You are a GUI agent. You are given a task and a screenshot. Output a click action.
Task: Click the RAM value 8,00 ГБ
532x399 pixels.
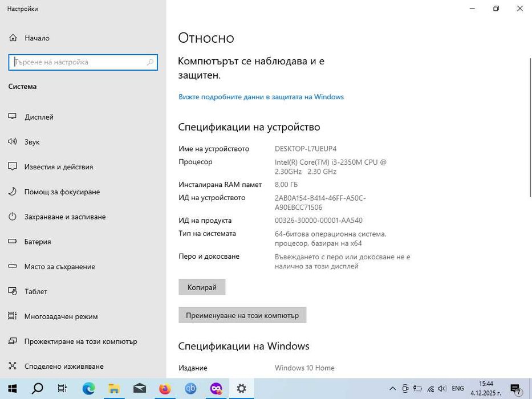tap(286, 185)
